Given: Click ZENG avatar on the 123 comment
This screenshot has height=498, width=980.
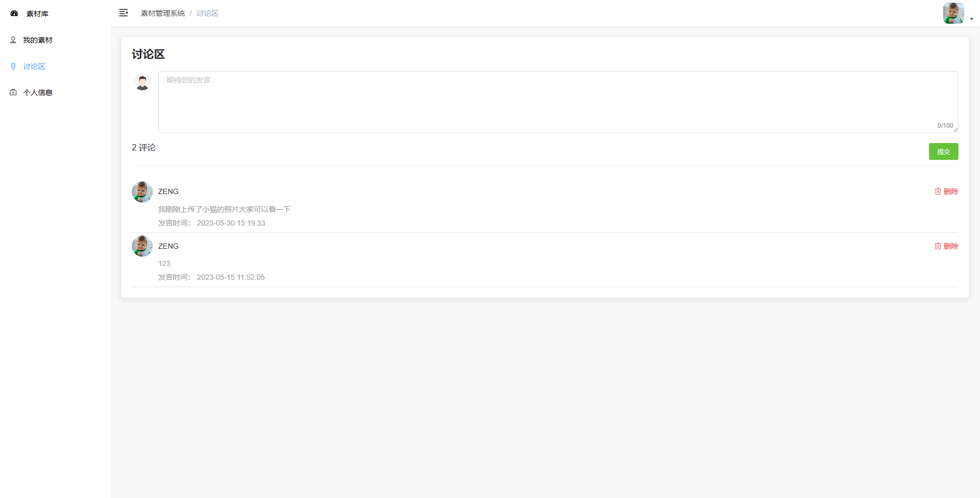Looking at the screenshot, I should tap(142, 246).
